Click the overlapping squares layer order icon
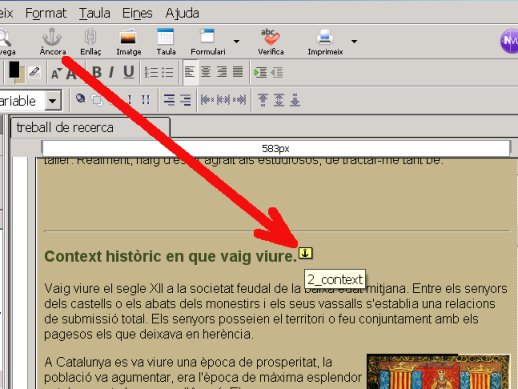This screenshot has width=518, height=389. [97, 100]
